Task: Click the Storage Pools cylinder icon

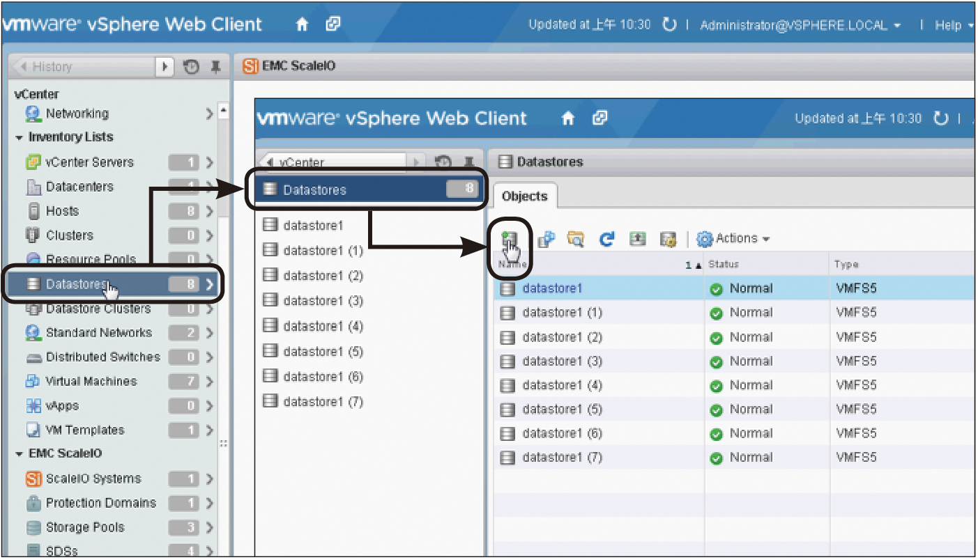Action: tap(33, 527)
